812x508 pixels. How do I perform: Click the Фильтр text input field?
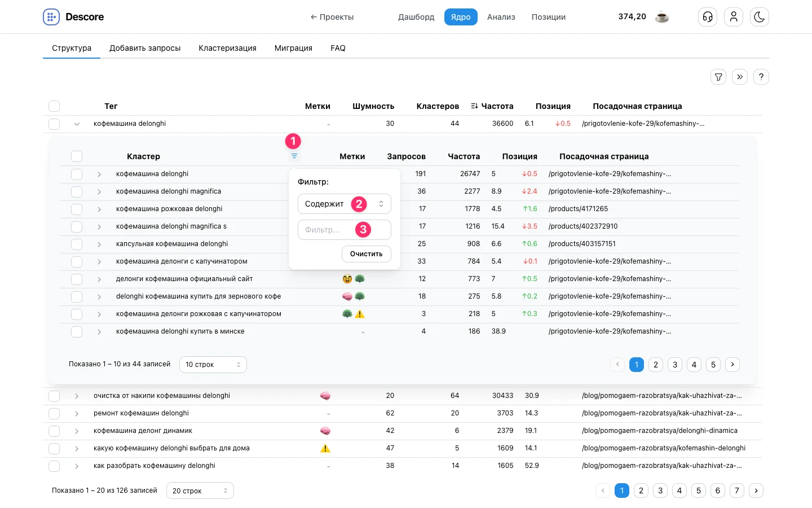tap(344, 230)
